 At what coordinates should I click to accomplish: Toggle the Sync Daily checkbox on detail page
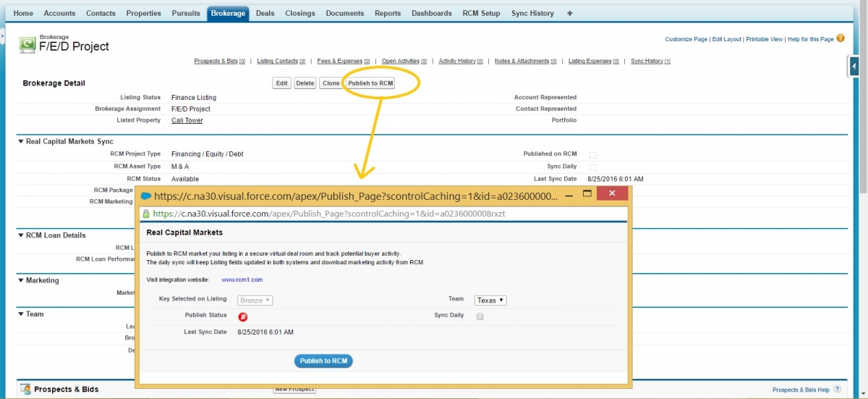point(593,167)
